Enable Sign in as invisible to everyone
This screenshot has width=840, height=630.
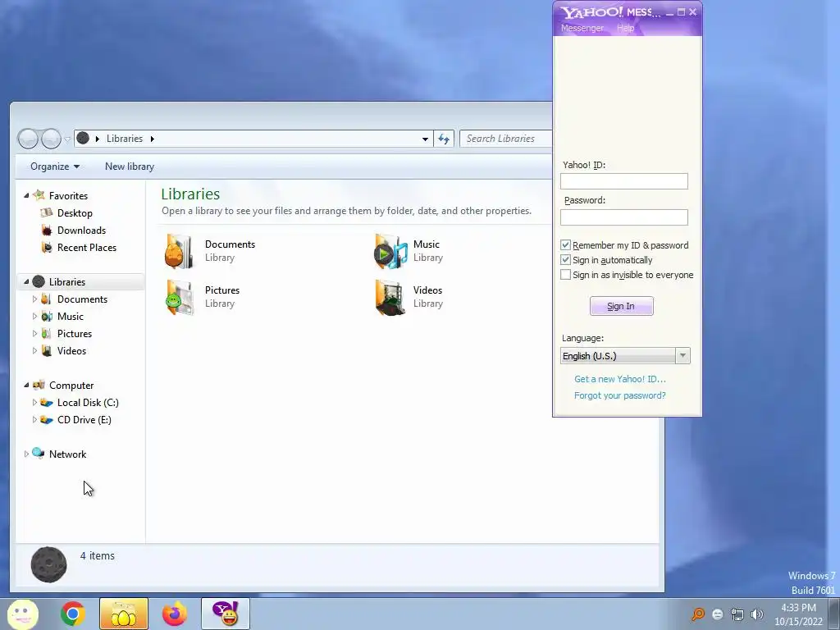[565, 275]
